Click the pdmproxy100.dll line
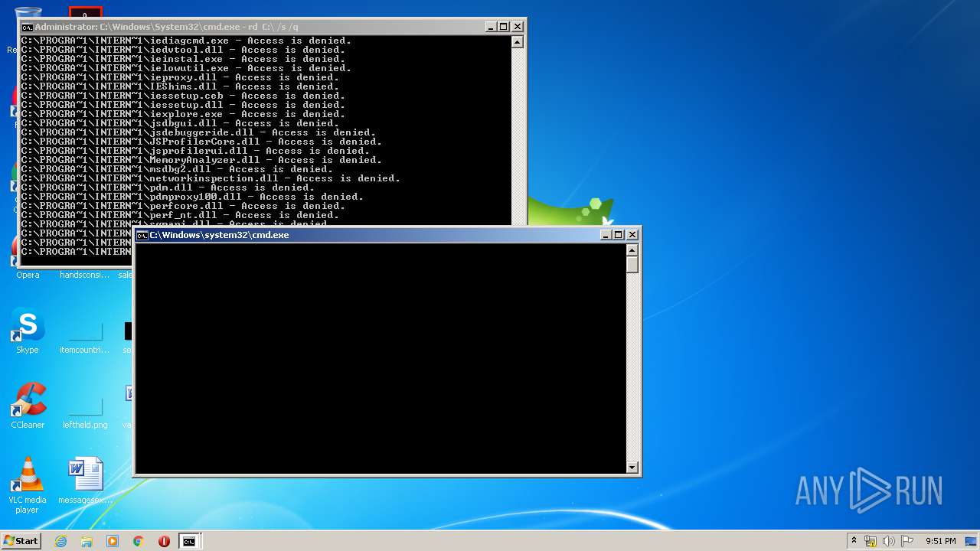The image size is (980, 551). point(192,197)
